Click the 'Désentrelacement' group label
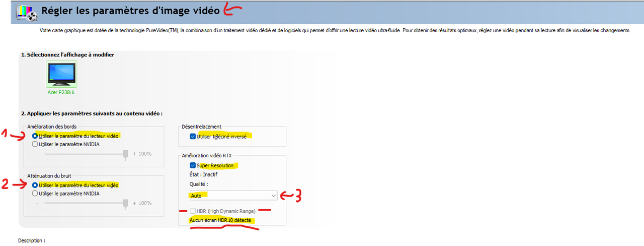Viewport: 644px width, 246px height. pos(201,127)
